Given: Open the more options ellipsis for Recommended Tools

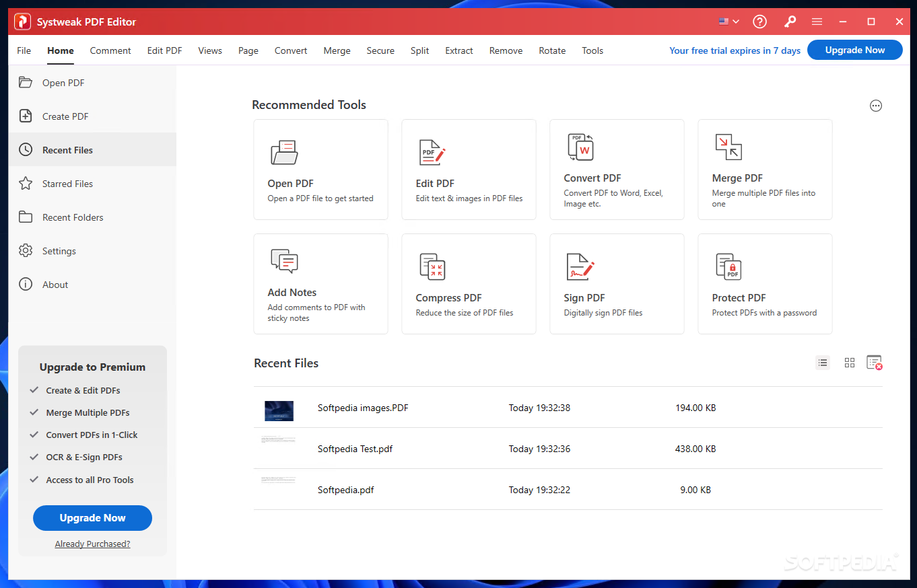Looking at the screenshot, I should (x=876, y=106).
